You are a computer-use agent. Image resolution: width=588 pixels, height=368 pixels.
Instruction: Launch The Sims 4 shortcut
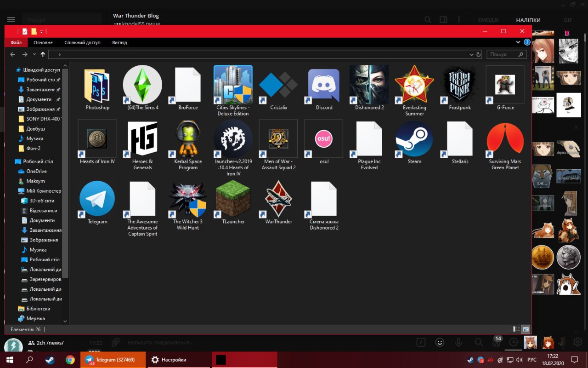[x=142, y=88]
